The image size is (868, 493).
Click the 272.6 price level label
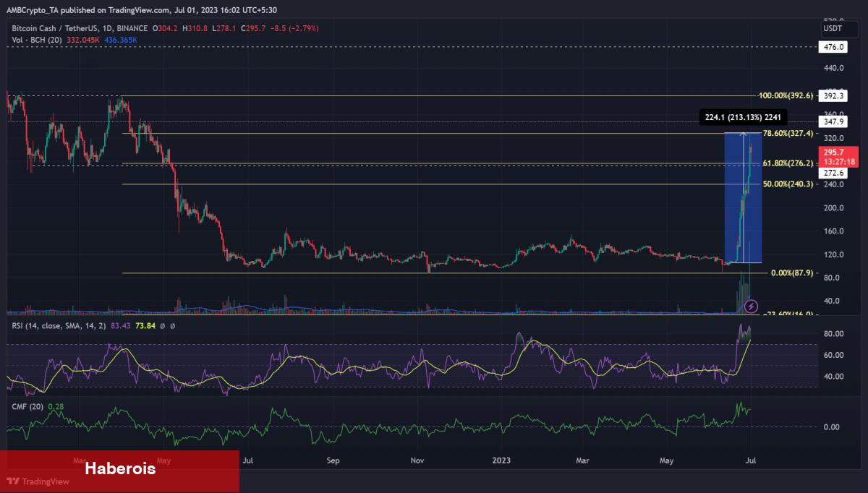click(x=834, y=173)
